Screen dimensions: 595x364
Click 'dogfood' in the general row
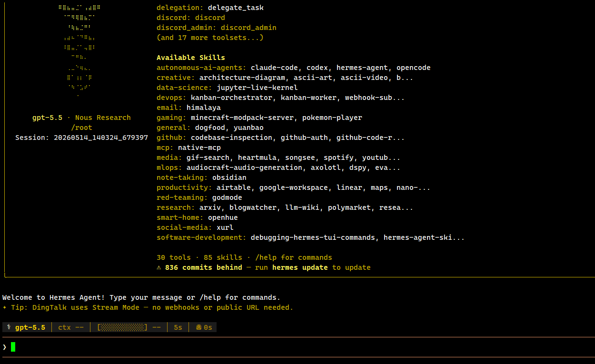(210, 128)
